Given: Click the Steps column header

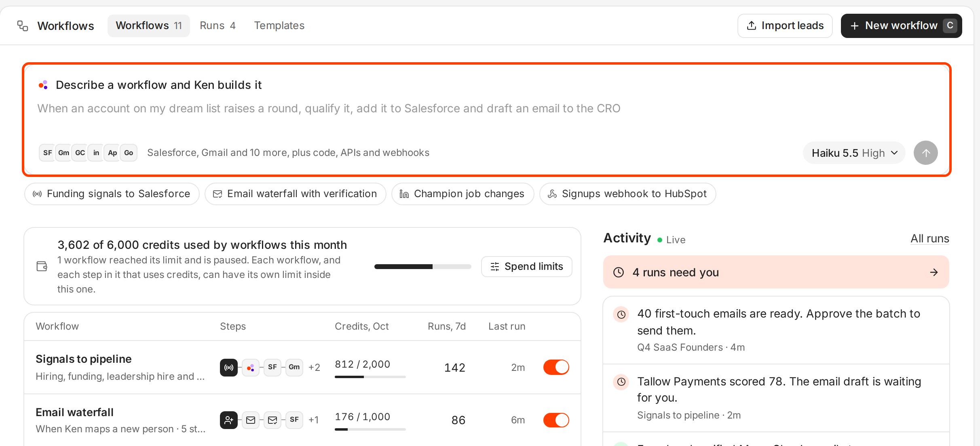Looking at the screenshot, I should 233,326.
